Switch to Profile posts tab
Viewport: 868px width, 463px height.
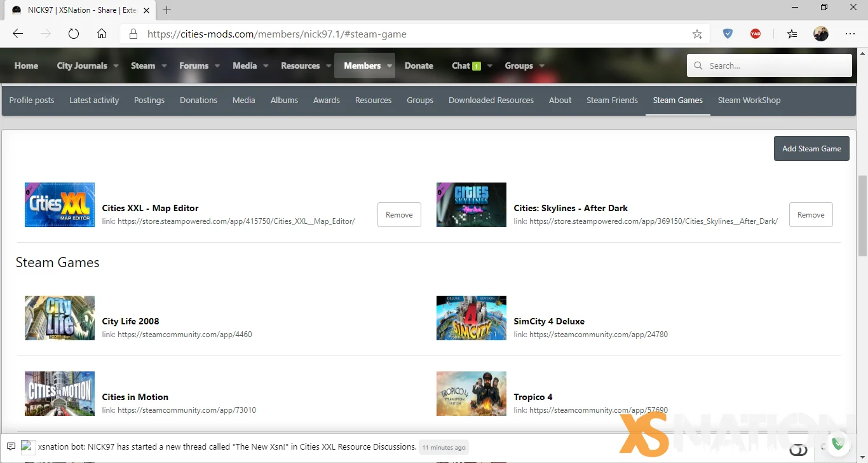(x=32, y=100)
